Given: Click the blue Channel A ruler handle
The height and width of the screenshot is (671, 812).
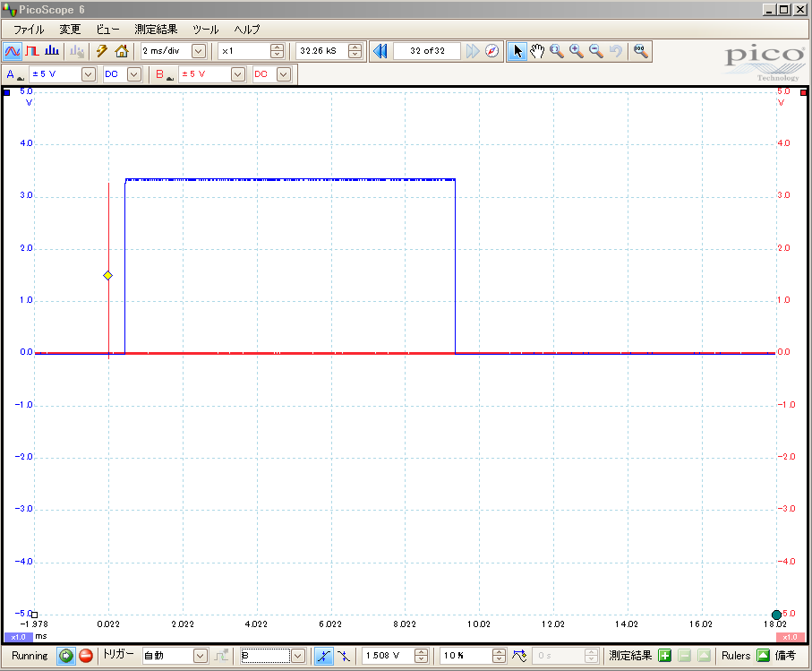Looking at the screenshot, I should [7, 93].
